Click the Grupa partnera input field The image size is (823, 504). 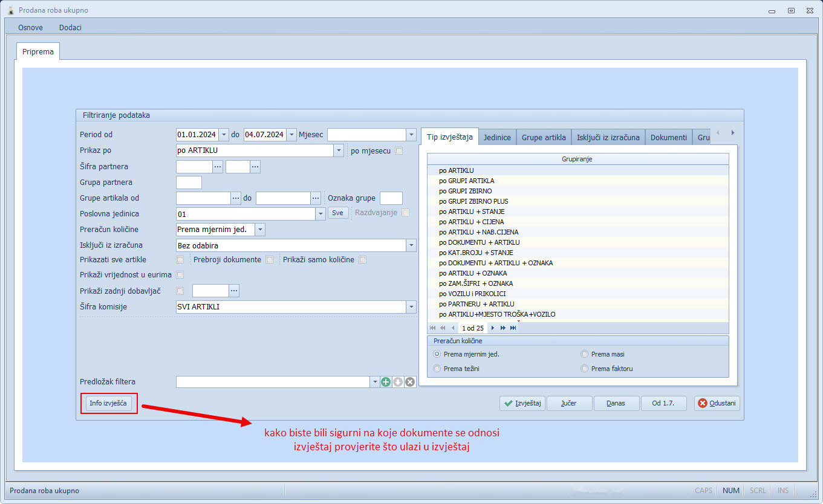pos(189,183)
